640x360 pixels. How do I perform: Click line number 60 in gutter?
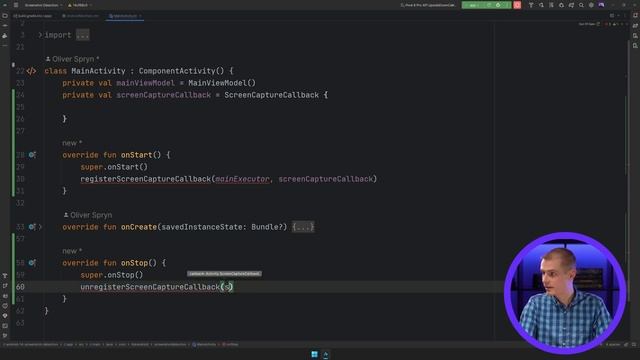click(20, 287)
